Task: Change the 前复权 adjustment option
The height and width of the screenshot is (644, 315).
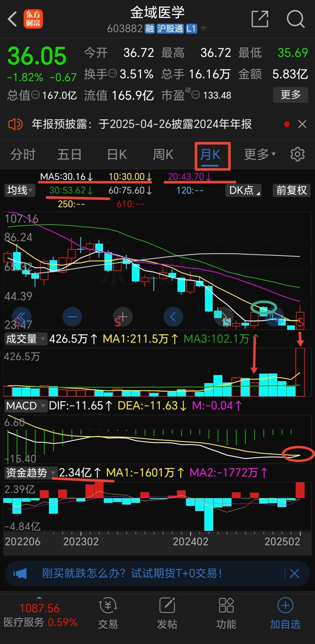Action: [292, 190]
